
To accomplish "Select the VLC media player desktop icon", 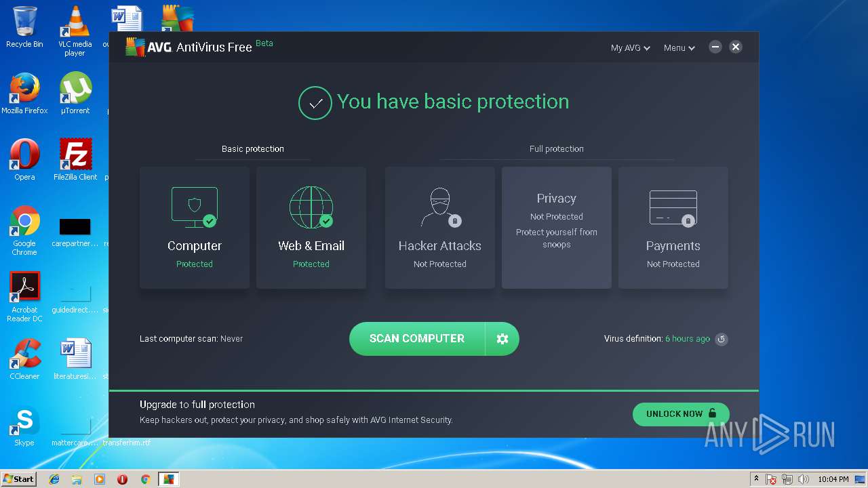I will point(75,30).
